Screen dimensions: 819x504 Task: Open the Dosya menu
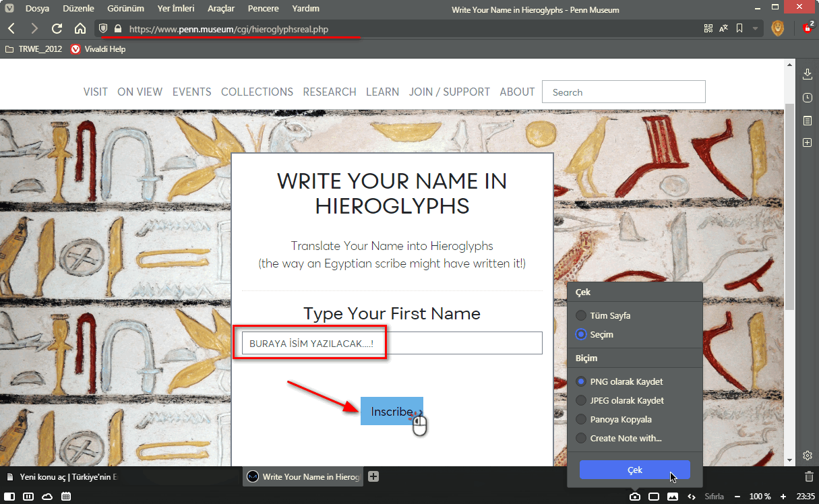click(x=37, y=9)
